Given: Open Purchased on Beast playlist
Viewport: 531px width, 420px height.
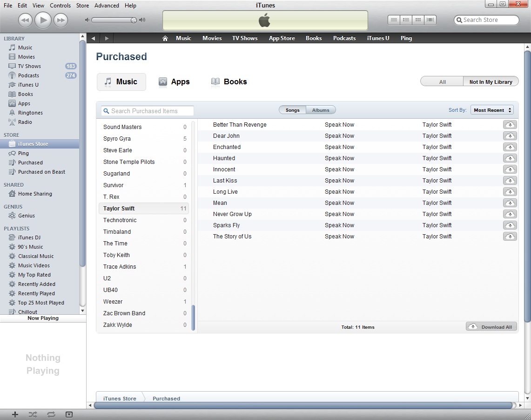Looking at the screenshot, I should [41, 172].
